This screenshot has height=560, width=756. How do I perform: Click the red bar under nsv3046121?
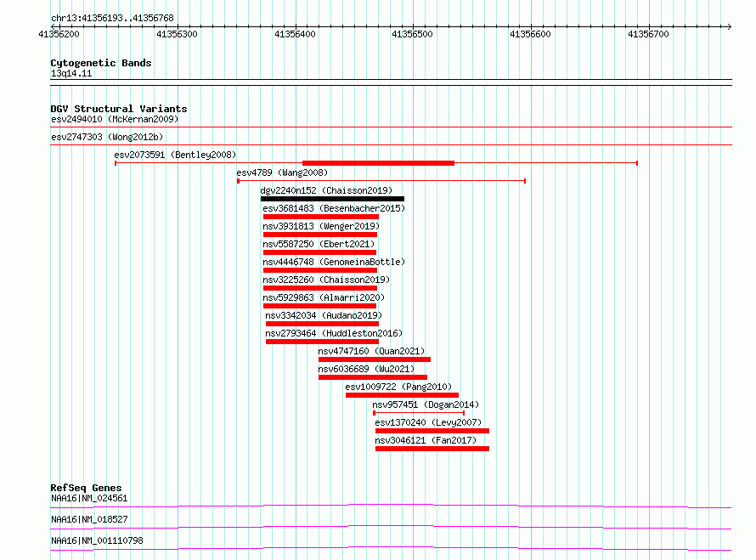(x=432, y=449)
